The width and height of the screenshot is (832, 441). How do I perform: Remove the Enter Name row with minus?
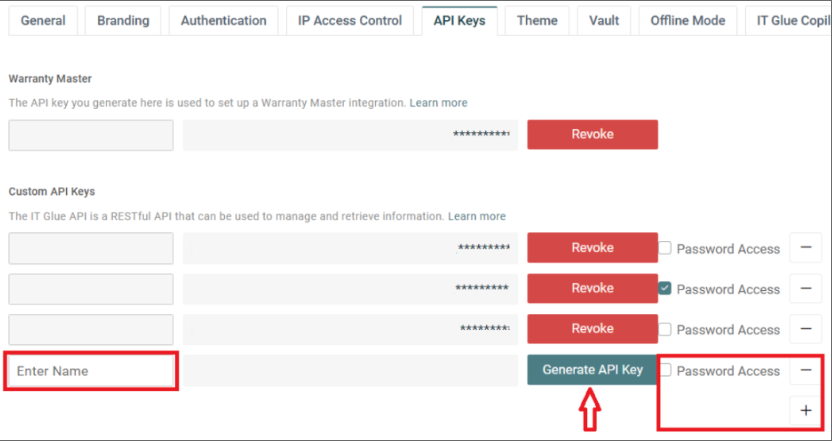pos(805,369)
